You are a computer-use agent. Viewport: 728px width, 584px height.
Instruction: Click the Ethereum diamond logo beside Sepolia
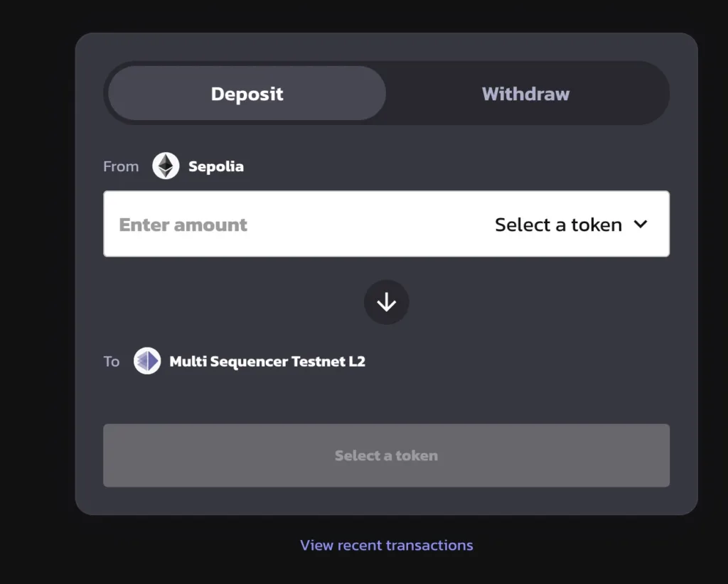(x=166, y=166)
